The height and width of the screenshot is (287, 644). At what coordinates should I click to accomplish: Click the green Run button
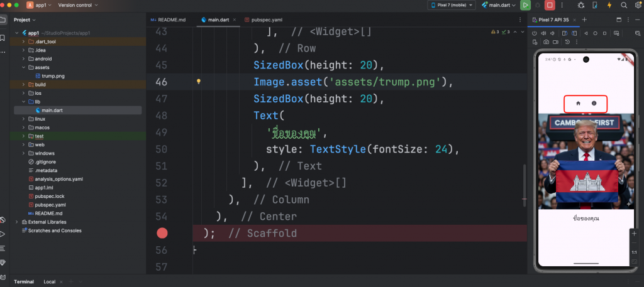coord(525,5)
